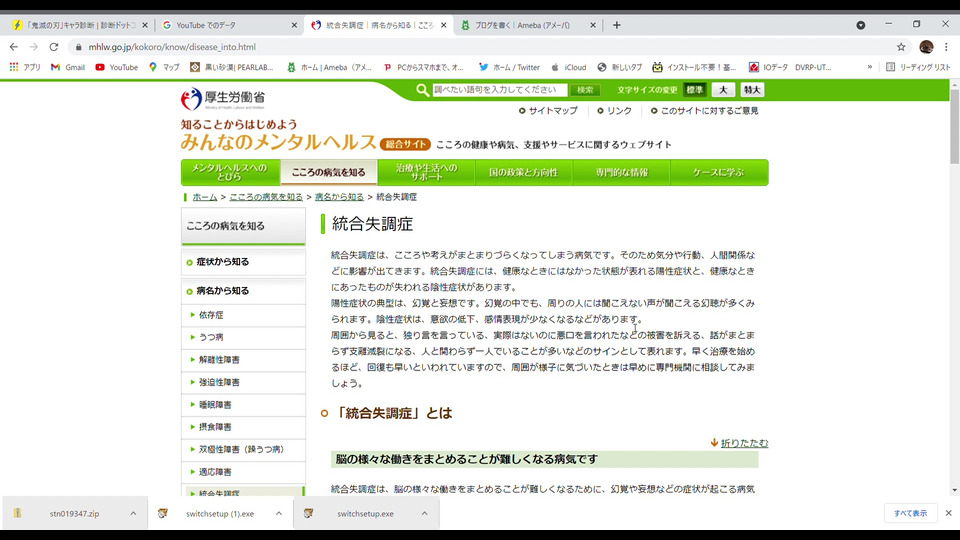
Task: Click the site search input field
Action: click(500, 90)
